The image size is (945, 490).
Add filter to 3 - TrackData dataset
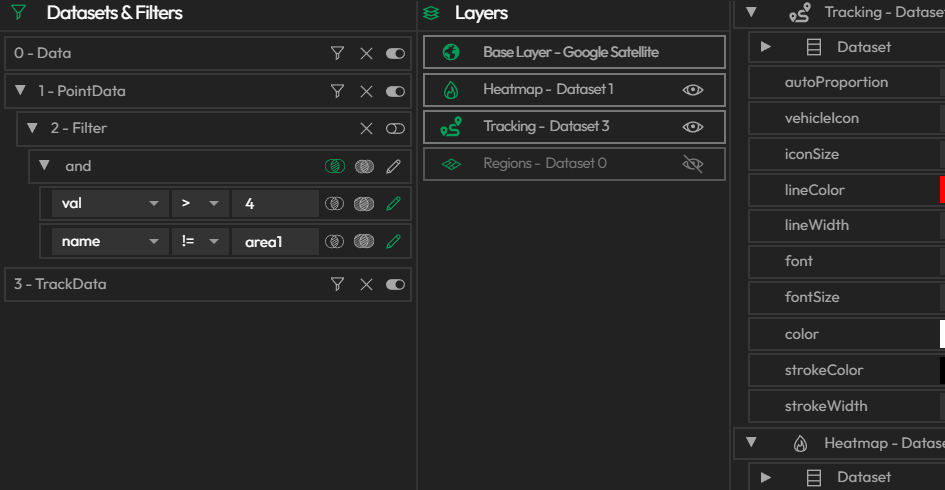click(338, 284)
